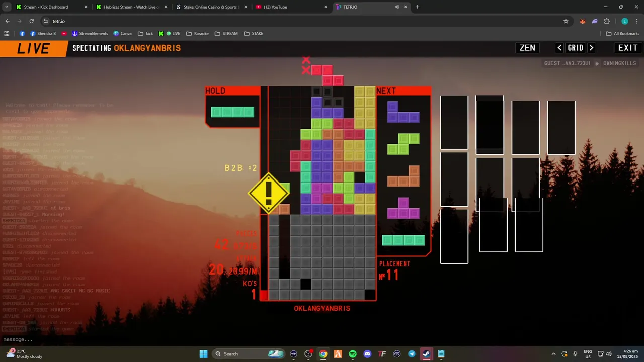644x362 pixels.
Task: Click the orange L piece in NEXT queue
Action: (403, 176)
